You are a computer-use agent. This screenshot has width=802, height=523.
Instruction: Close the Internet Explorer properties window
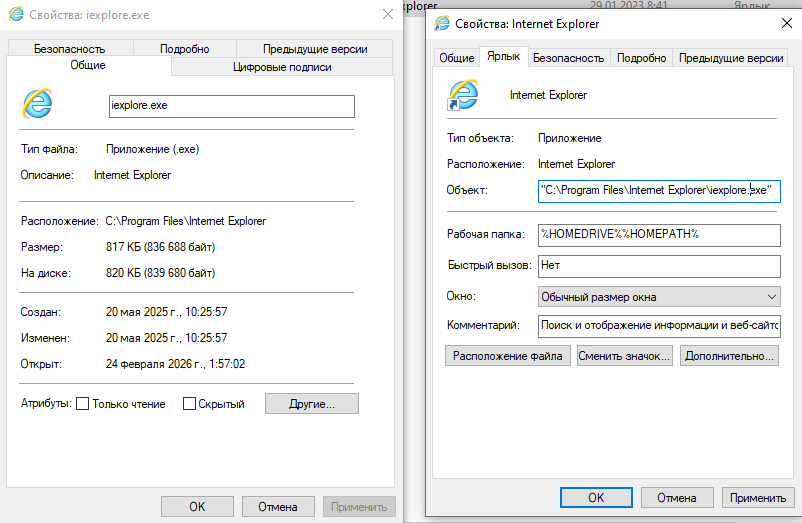click(x=787, y=23)
